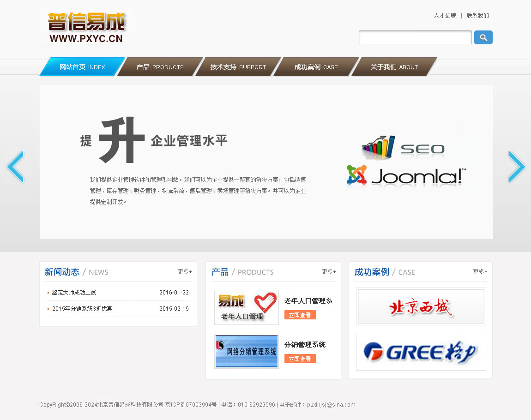Open news item 鉴定大师成功上线
The width and height of the screenshot is (531, 420).
pos(74,293)
